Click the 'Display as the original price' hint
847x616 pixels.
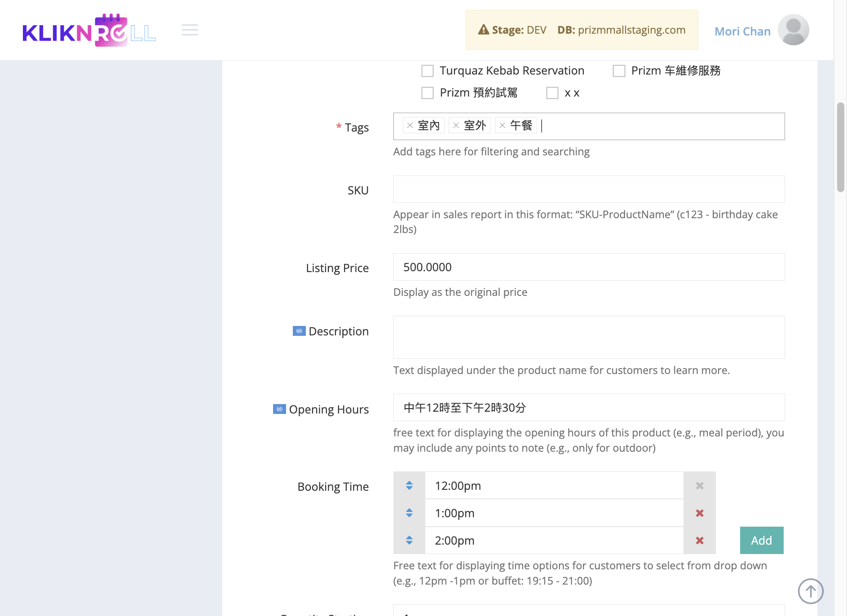(460, 292)
